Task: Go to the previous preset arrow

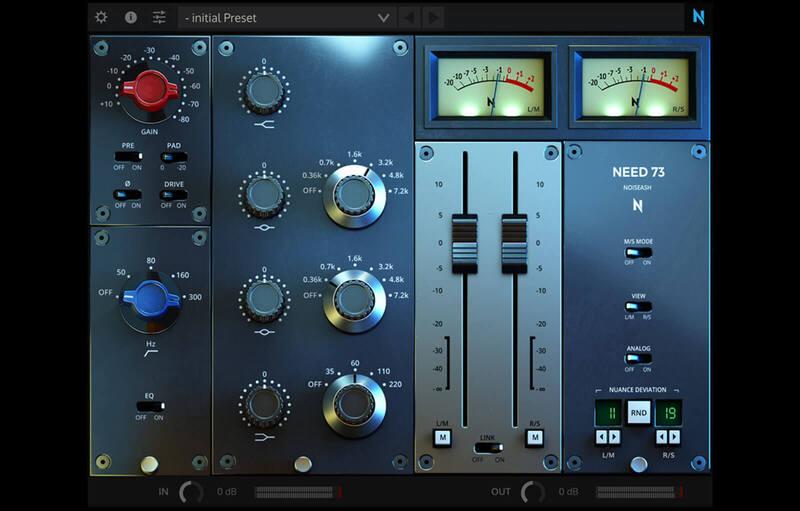Action: coord(409,17)
